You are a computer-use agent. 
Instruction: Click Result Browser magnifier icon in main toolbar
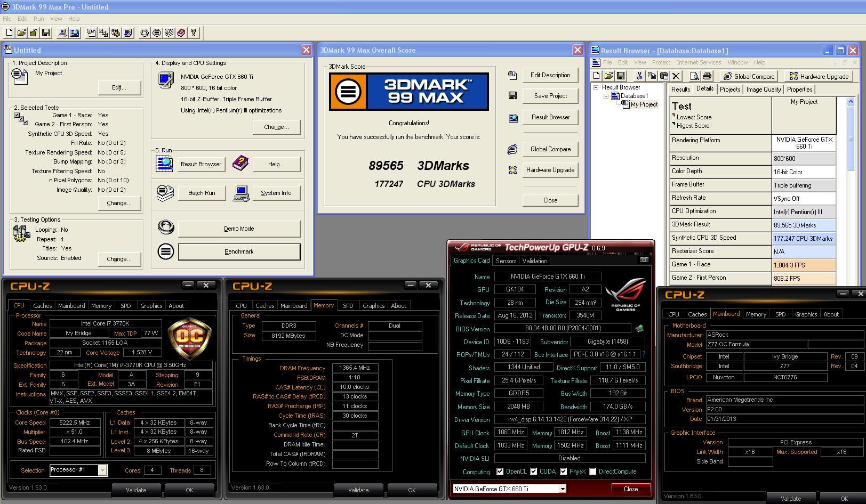pyautogui.click(x=75, y=33)
